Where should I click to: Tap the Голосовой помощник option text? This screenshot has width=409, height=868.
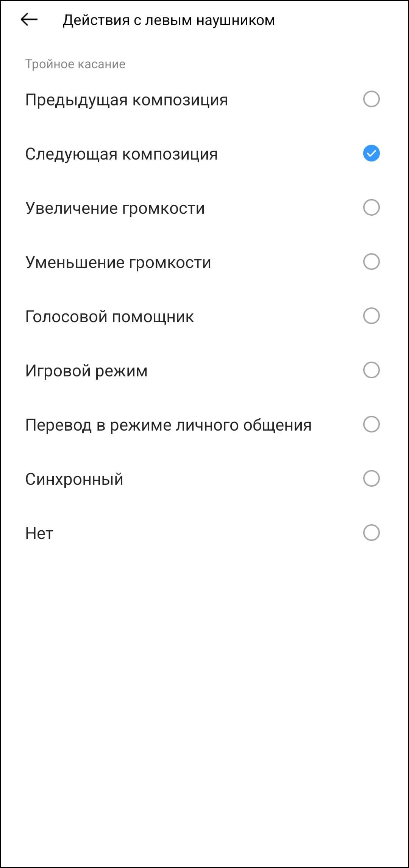tap(109, 317)
